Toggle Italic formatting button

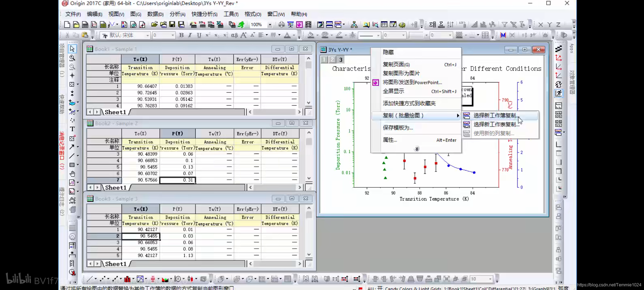(190, 35)
